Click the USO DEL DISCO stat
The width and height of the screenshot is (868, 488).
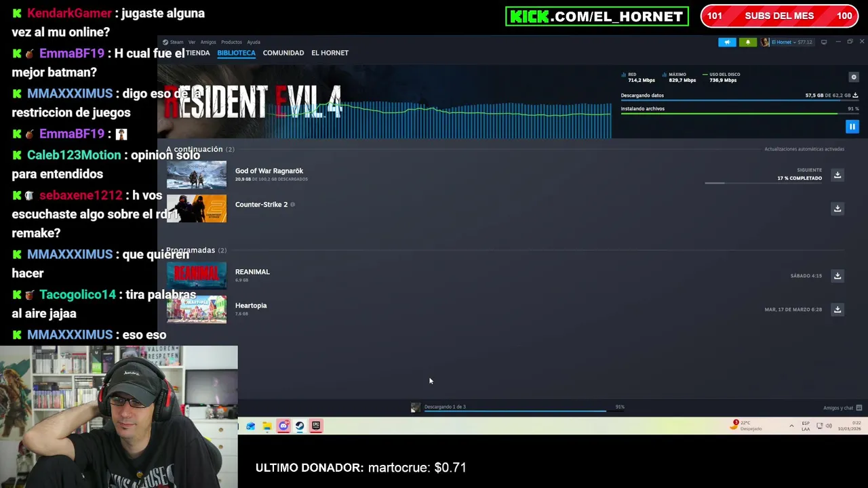(722, 77)
